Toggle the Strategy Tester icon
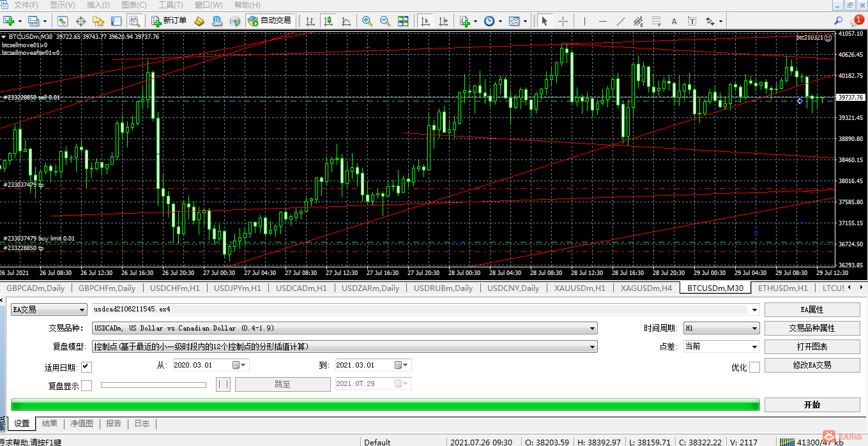The height and width of the screenshot is (446, 868). [134, 21]
